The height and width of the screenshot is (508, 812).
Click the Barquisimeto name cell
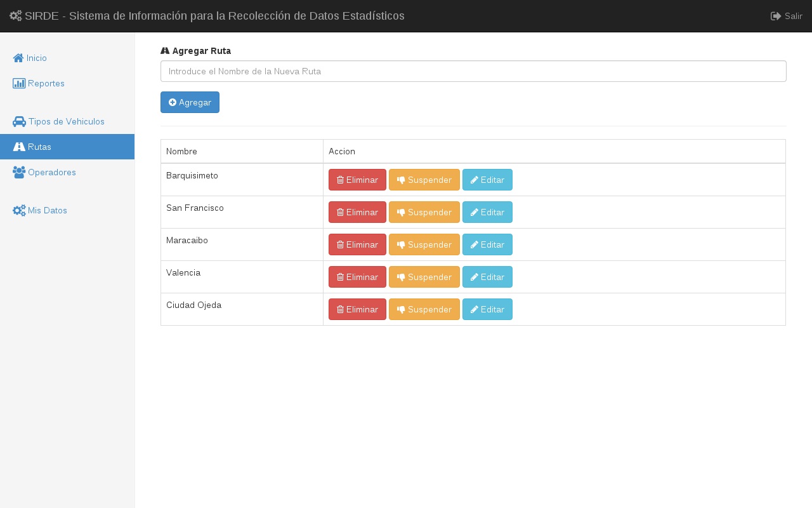[242, 180]
